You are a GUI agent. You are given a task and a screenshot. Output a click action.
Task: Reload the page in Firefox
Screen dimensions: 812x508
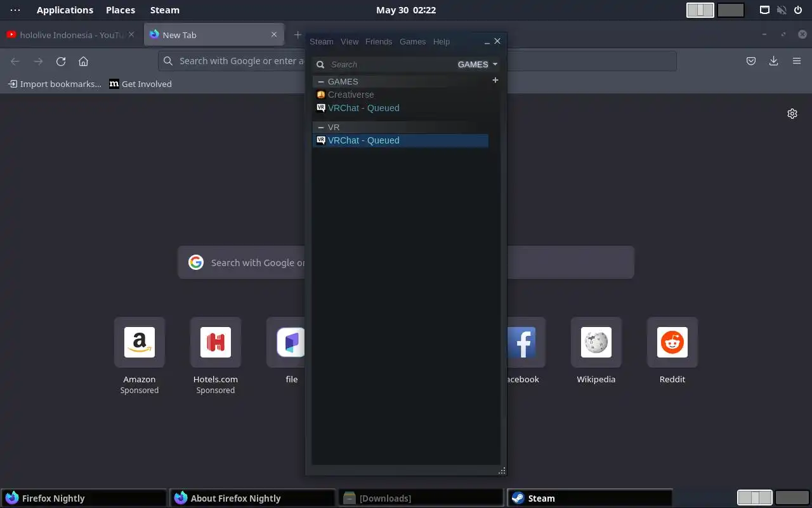pyautogui.click(x=61, y=61)
